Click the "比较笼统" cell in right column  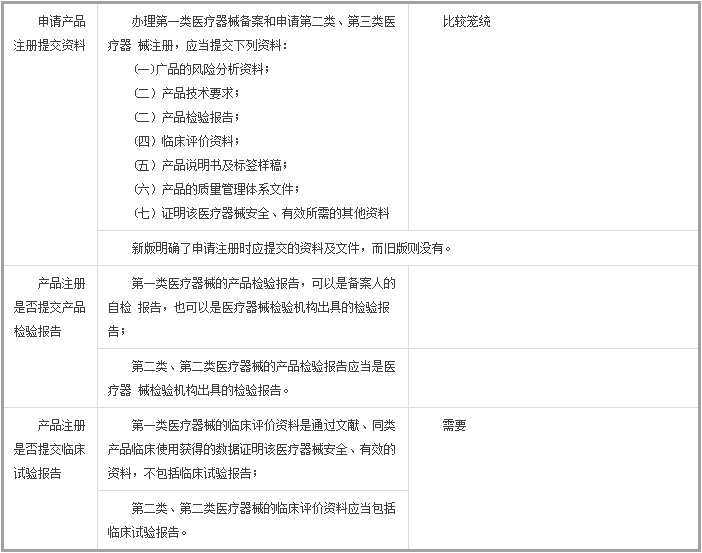466,21
